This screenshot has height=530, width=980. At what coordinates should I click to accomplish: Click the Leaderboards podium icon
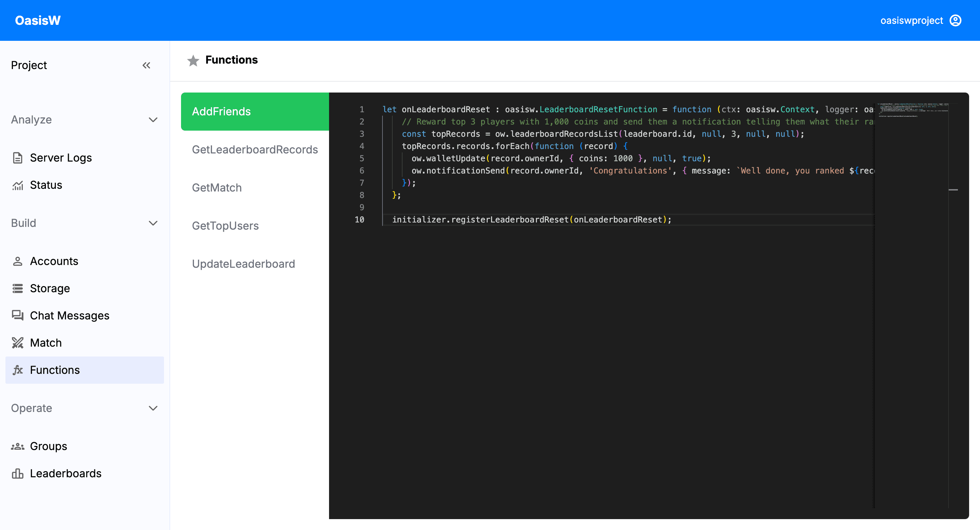[17, 473]
